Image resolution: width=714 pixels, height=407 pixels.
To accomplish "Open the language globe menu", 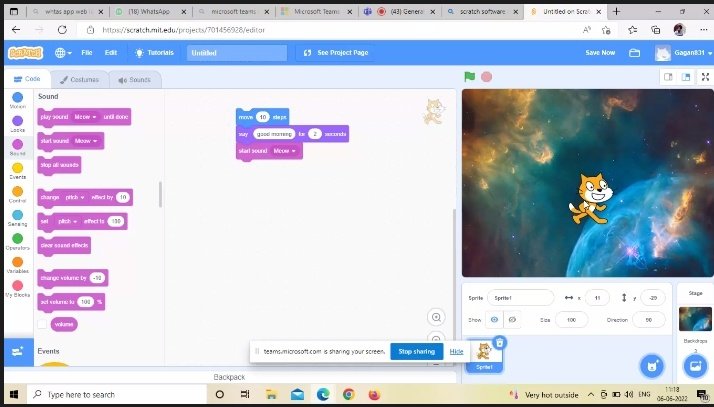I will click(x=63, y=53).
